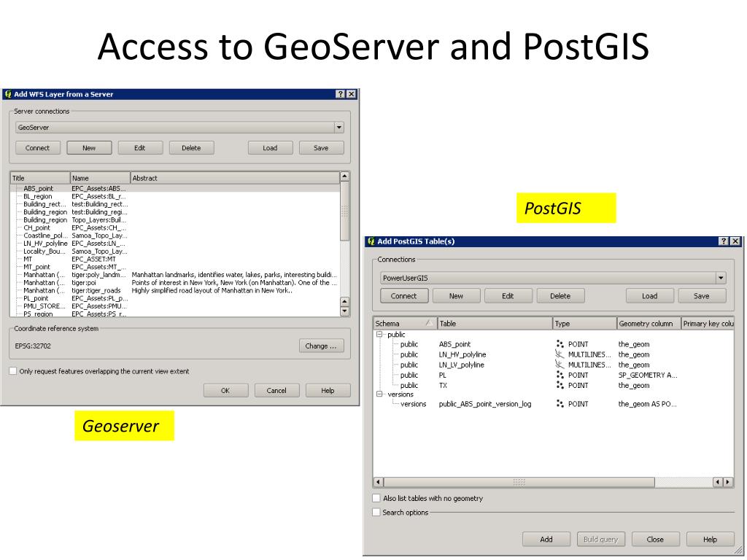This screenshot has width=747, height=560.
Task: Click the QGIS icon in the PostGIS dialog title bar
Action: [x=371, y=241]
